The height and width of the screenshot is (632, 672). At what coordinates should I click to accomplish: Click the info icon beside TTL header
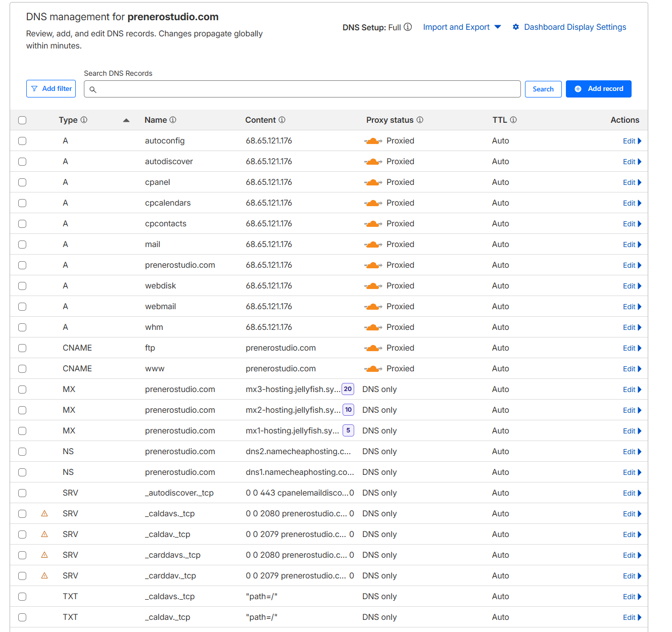tap(513, 120)
